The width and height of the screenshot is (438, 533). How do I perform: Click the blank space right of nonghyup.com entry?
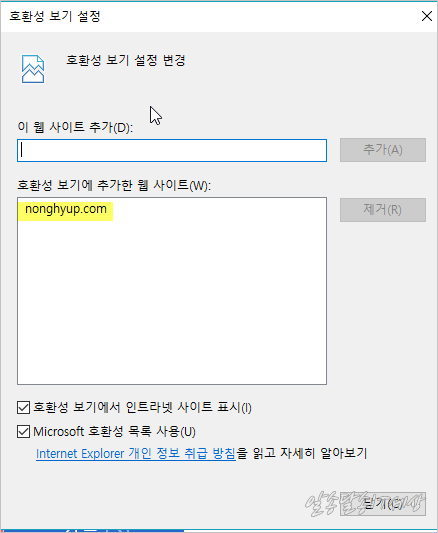click(217, 209)
